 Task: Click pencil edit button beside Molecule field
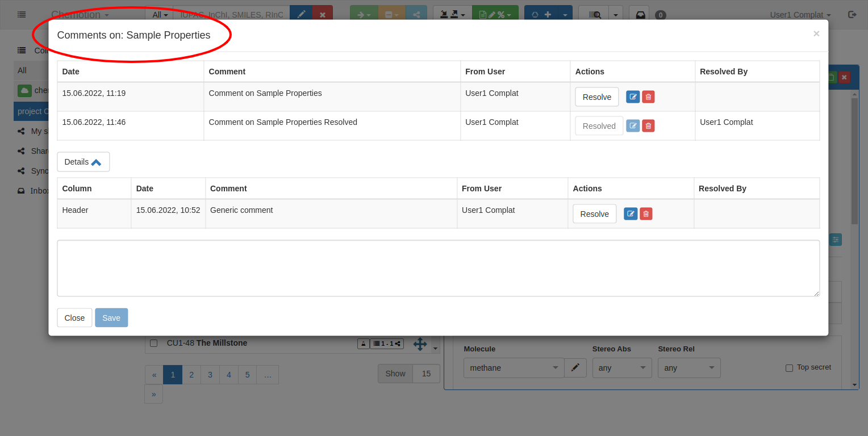click(x=575, y=368)
